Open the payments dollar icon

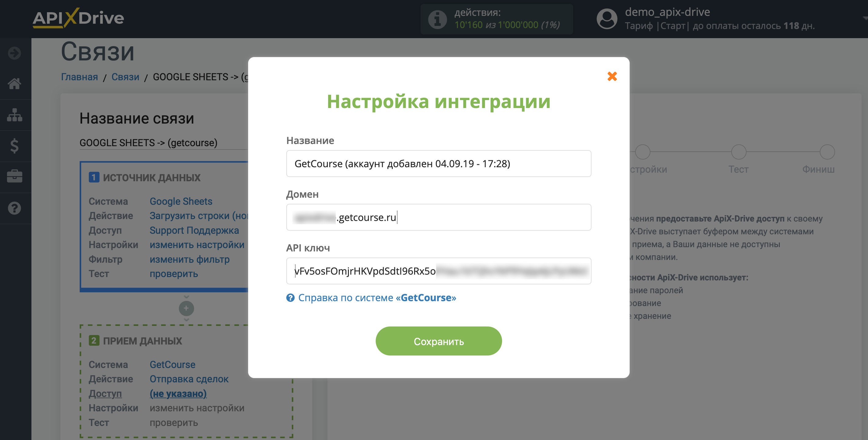coord(14,146)
